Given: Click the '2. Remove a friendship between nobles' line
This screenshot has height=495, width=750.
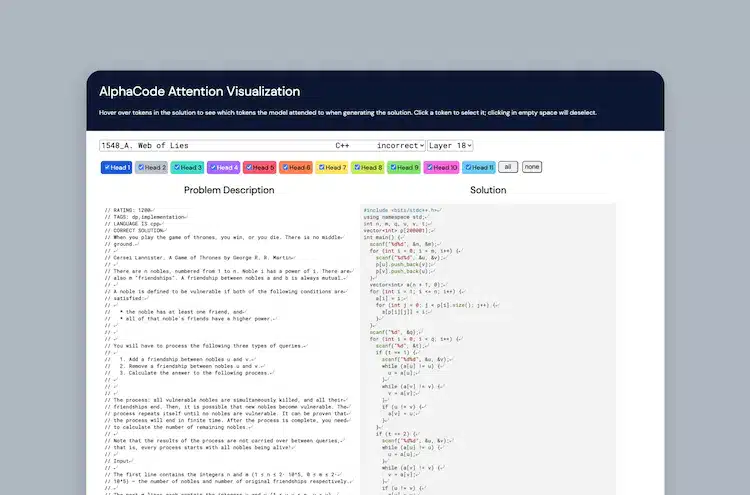Looking at the screenshot, I should tap(185, 366).
